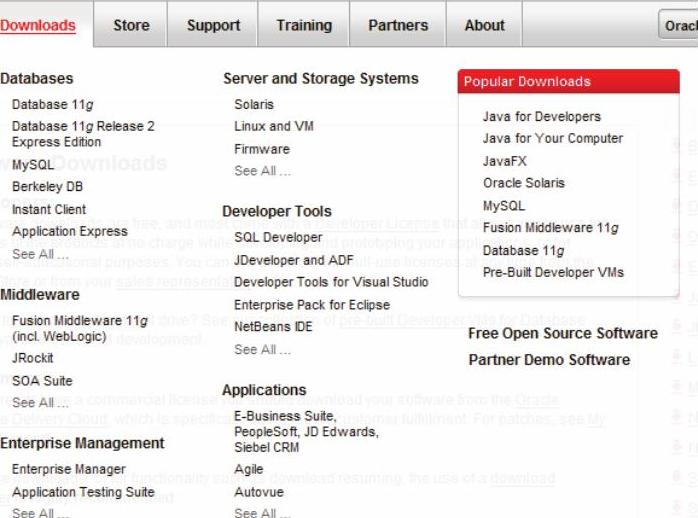Select JRockit under Middleware
The width and height of the screenshot is (698, 518).
(x=32, y=358)
